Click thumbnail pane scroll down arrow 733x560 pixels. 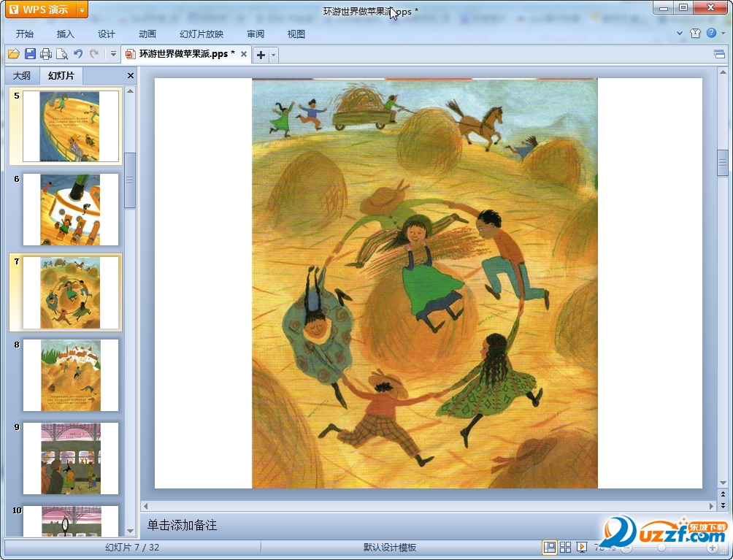coord(131,532)
